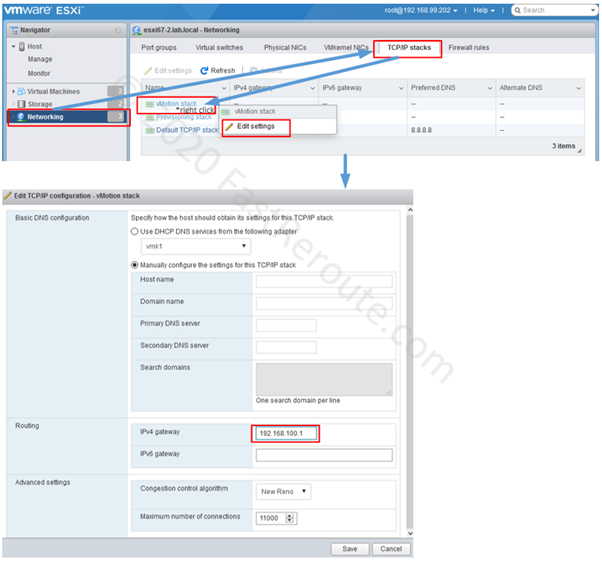Click the Primary DNS server field
The width and height of the screenshot is (602, 562).
(286, 325)
